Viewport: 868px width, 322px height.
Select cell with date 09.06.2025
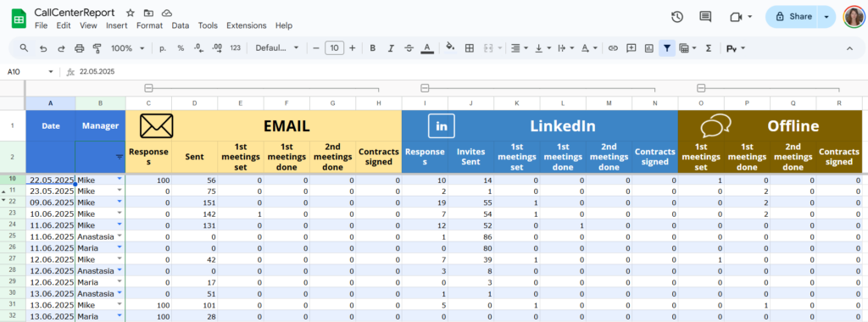50,202
